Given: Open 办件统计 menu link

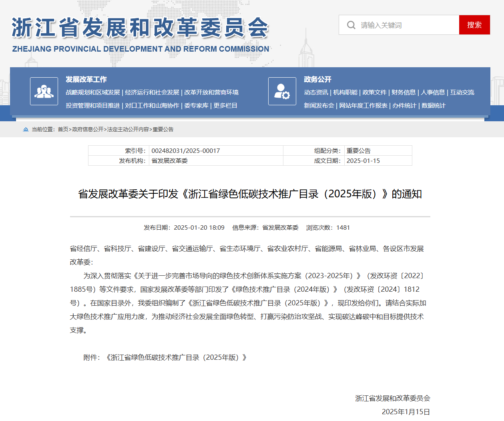Looking at the screenshot, I should [x=404, y=106].
